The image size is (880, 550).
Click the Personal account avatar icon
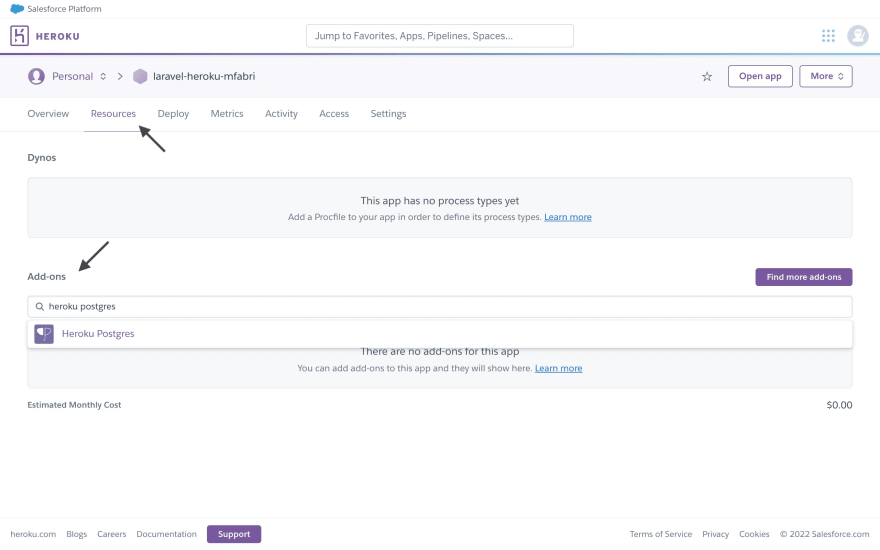[x=36, y=76]
